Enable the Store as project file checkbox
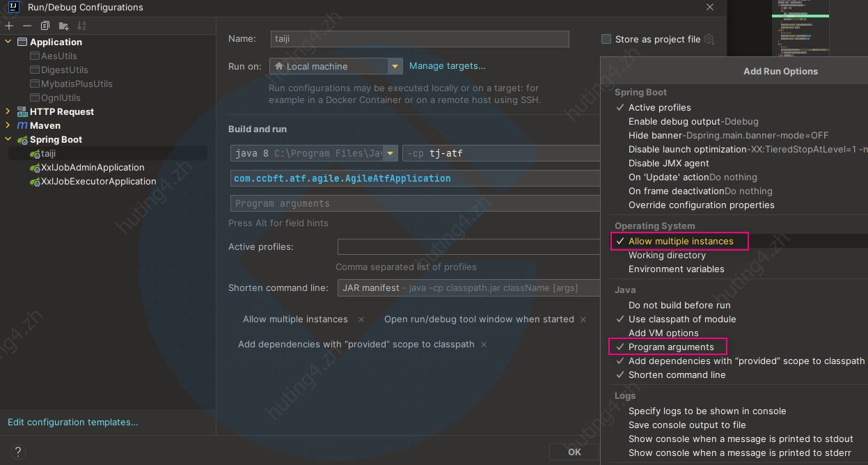868x465 pixels. coord(606,40)
